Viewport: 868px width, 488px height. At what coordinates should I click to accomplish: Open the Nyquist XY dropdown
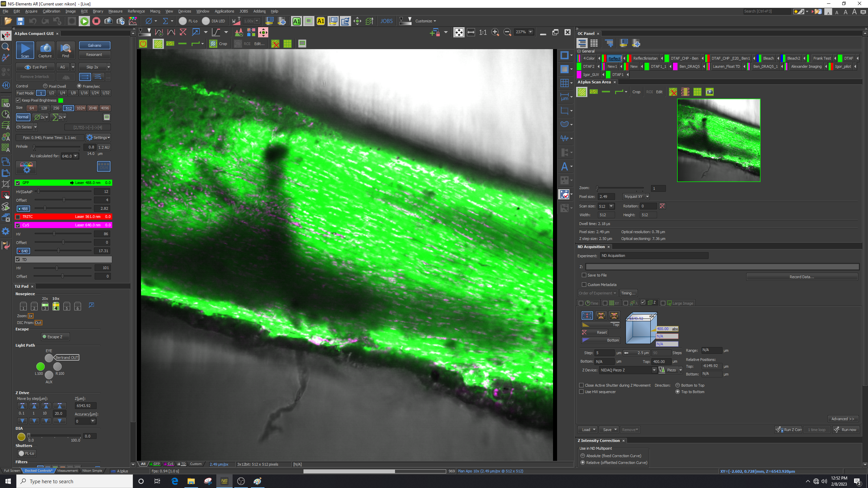pos(647,197)
